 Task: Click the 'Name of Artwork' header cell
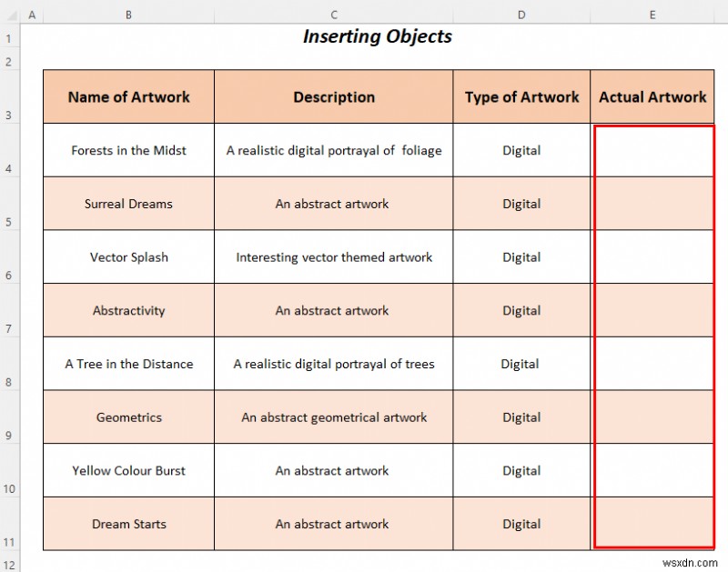pyautogui.click(x=128, y=96)
